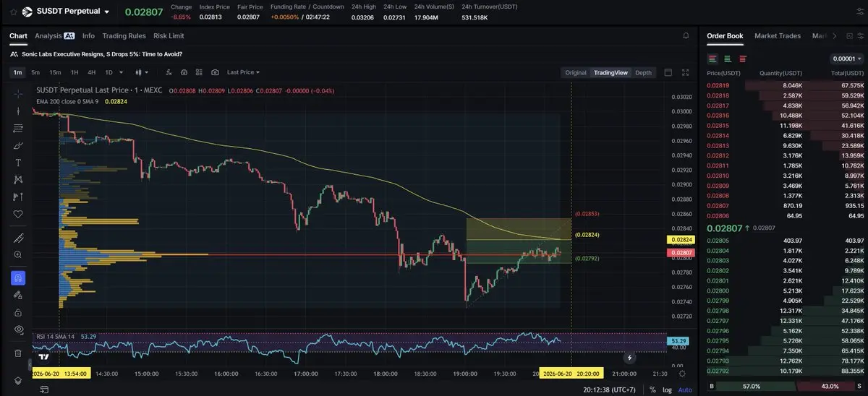Viewport: 868px width, 396px height.
Task: Select the 1m timeframe
Action: click(x=17, y=72)
